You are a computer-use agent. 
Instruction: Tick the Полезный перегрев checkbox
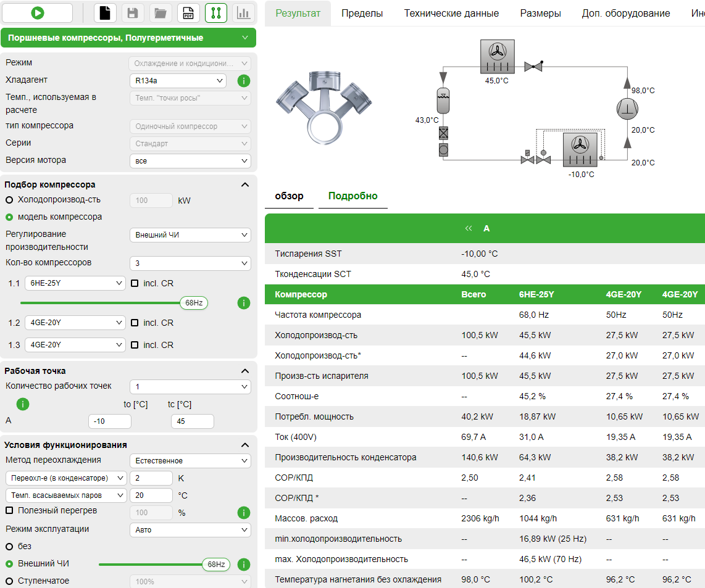[x=9, y=510]
